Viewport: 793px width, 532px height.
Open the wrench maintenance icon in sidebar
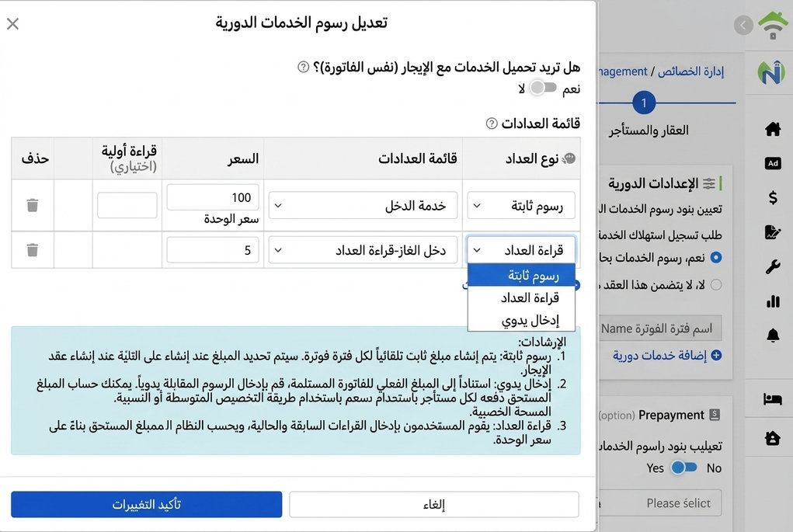pyautogui.click(x=772, y=266)
